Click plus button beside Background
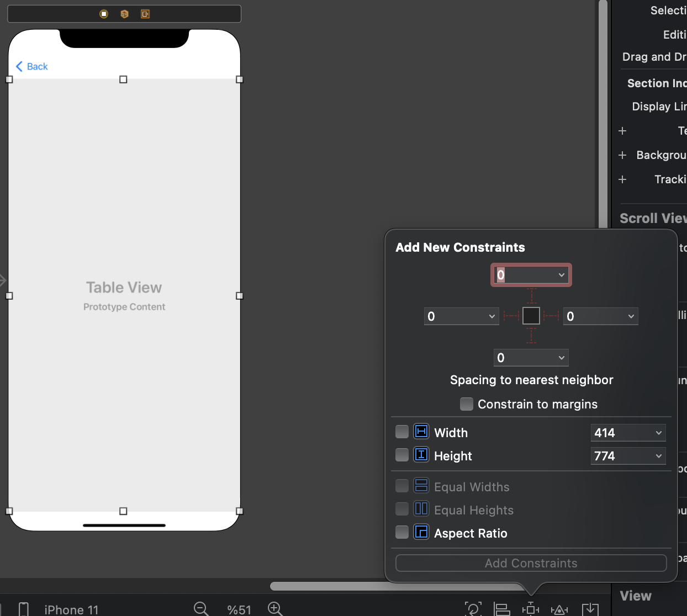The width and height of the screenshot is (687, 616). coord(622,155)
